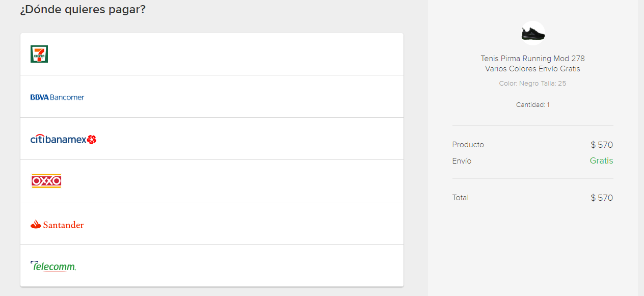Image resolution: width=644 pixels, height=296 pixels.
Task: Select the Citibanamex logo
Action: point(63,139)
